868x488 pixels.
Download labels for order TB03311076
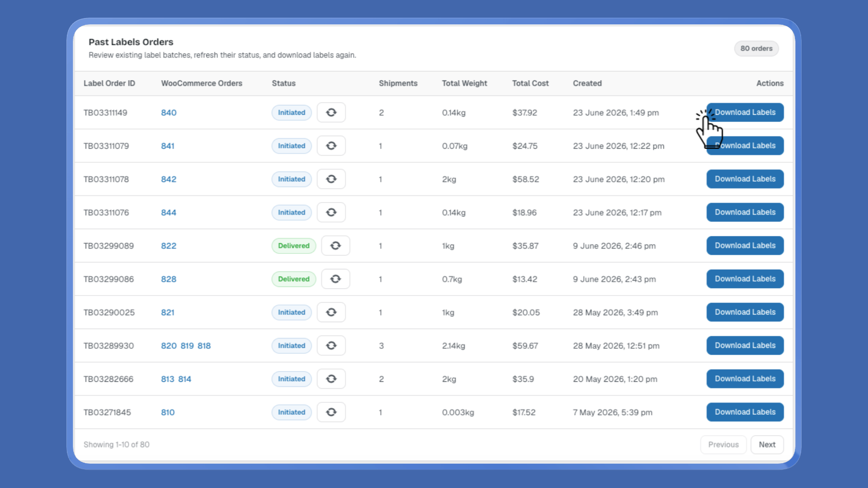[x=745, y=212]
